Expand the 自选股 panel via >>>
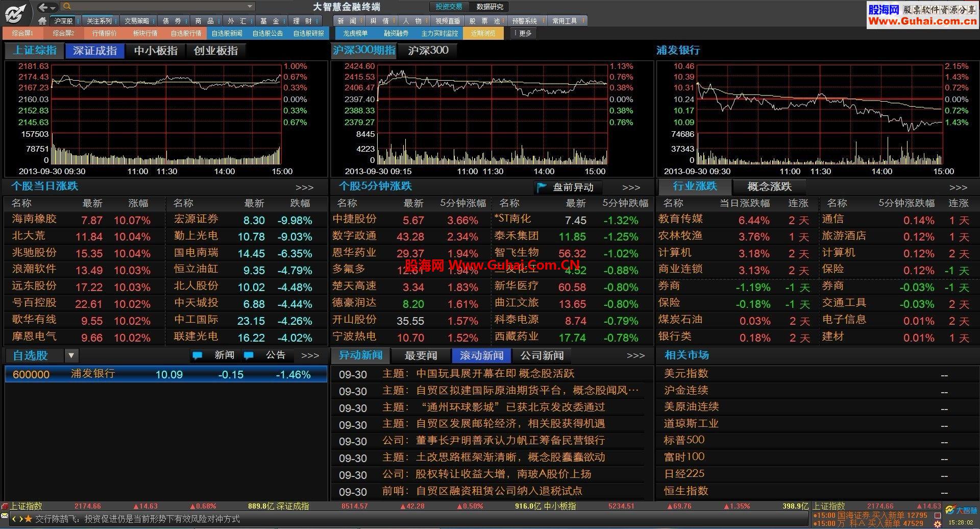The width and height of the screenshot is (980, 529). (x=310, y=355)
